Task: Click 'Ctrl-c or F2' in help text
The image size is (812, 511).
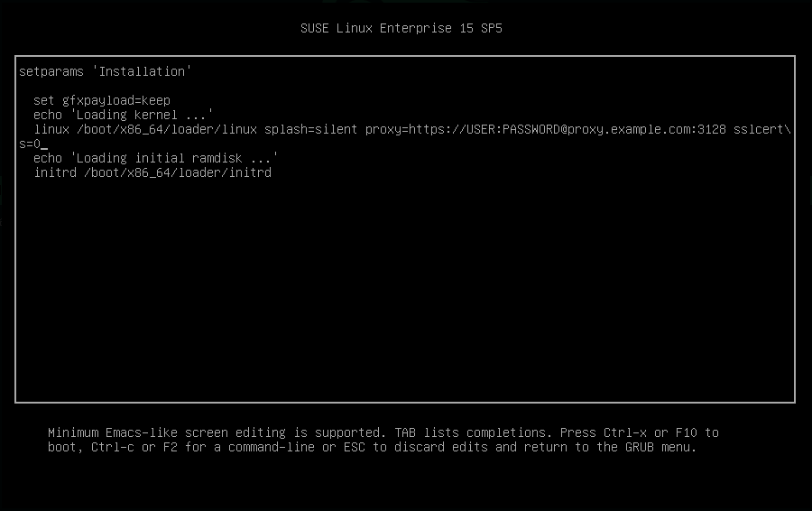Action: pos(134,447)
